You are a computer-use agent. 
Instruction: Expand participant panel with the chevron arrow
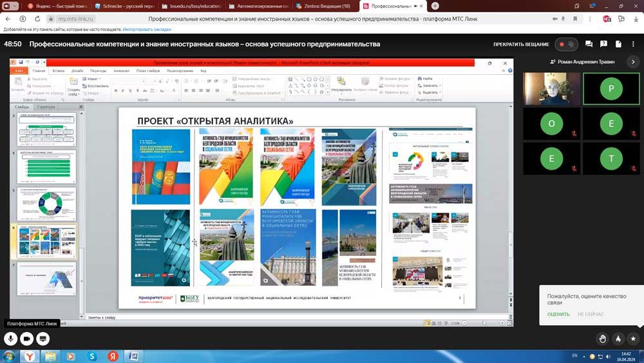pyautogui.click(x=633, y=62)
